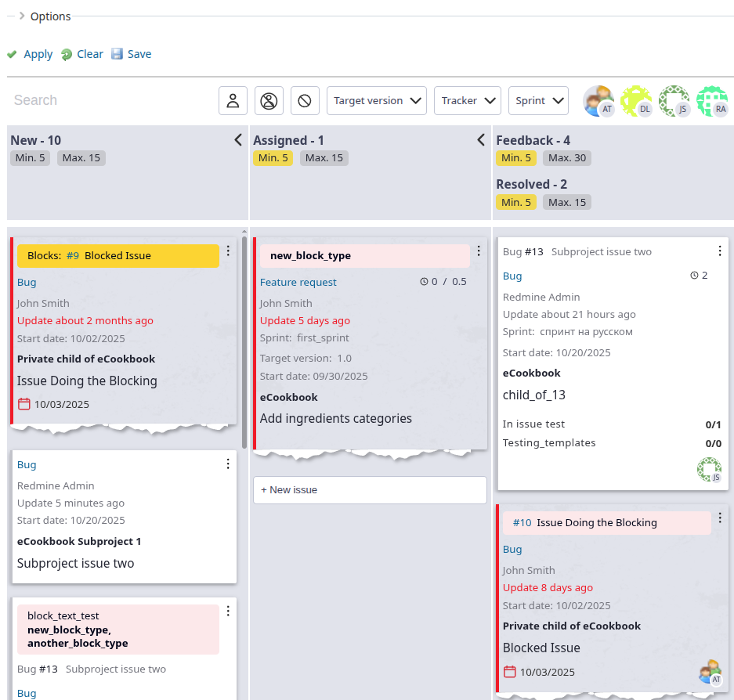Filter by DL user avatar
734x700 pixels.
pos(636,101)
